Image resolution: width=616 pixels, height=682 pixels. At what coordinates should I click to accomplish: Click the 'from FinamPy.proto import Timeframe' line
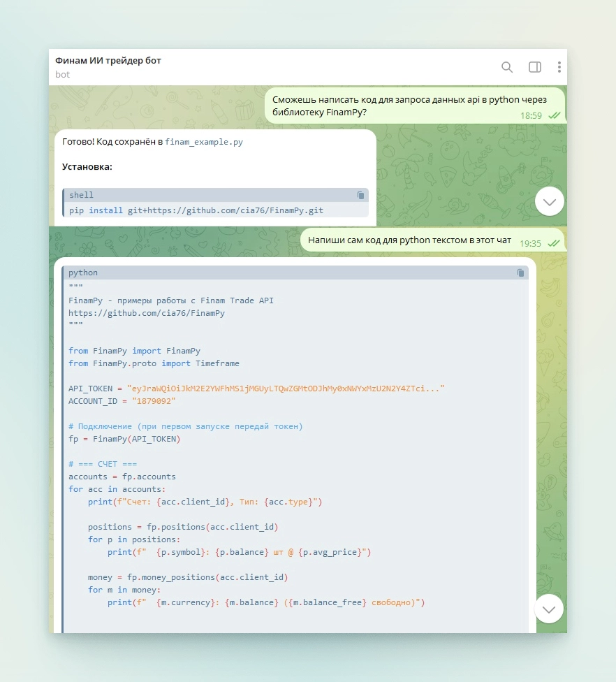[154, 363]
